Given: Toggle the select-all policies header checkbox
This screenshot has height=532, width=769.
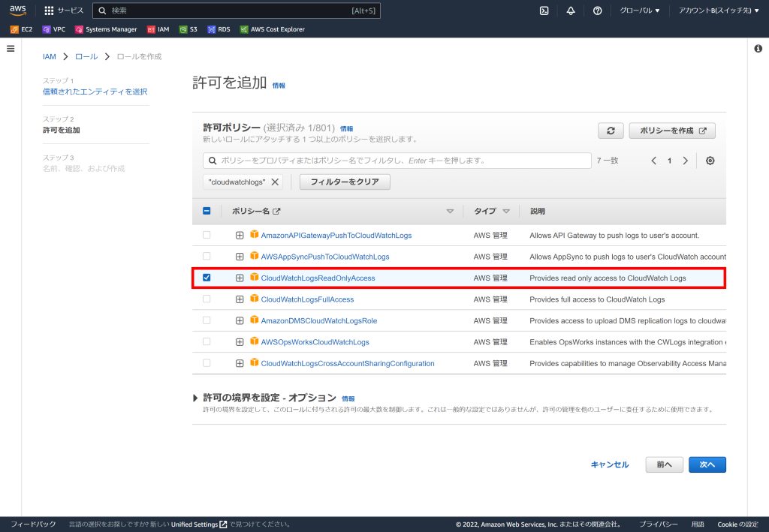Looking at the screenshot, I should 207,211.
